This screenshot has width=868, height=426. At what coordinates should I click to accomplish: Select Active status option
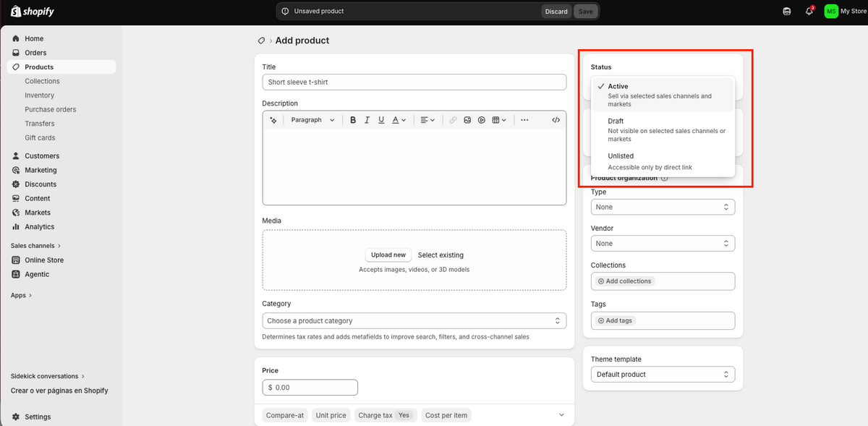pyautogui.click(x=663, y=95)
